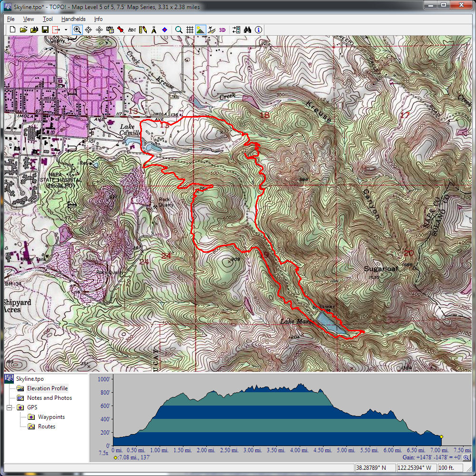Select the Zoom In magnifier tool
This screenshot has width=476, height=476.
tap(77, 30)
